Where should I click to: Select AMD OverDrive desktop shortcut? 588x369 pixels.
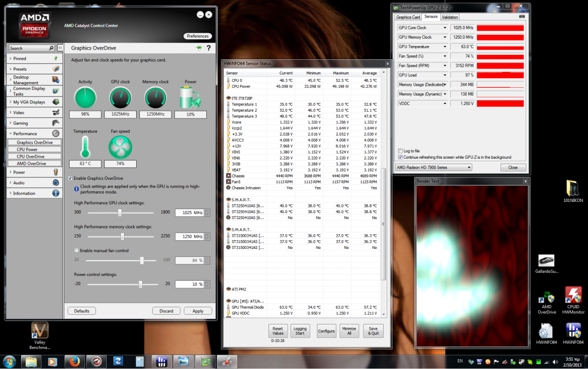(546, 303)
